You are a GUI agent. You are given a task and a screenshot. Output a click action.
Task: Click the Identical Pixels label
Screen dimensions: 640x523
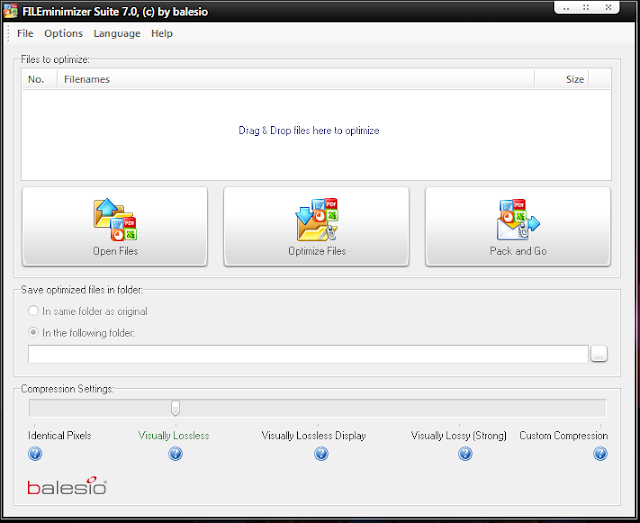[x=60, y=436]
